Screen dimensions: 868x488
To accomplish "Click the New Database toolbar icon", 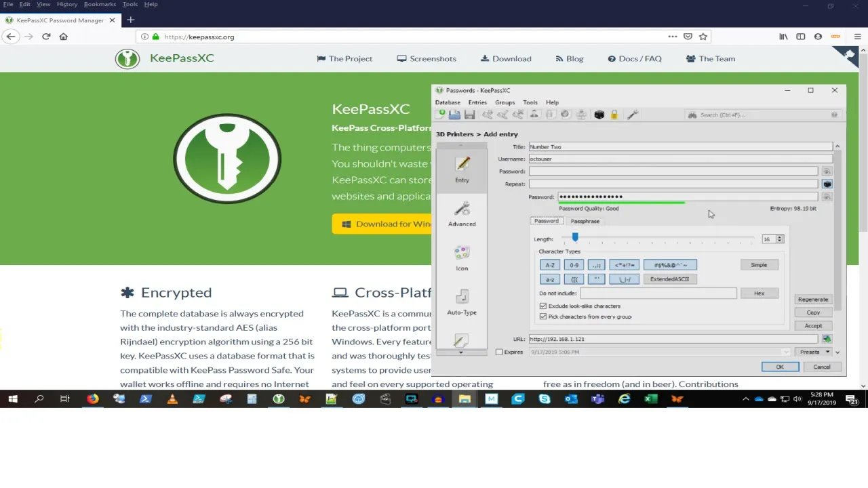I will click(441, 115).
